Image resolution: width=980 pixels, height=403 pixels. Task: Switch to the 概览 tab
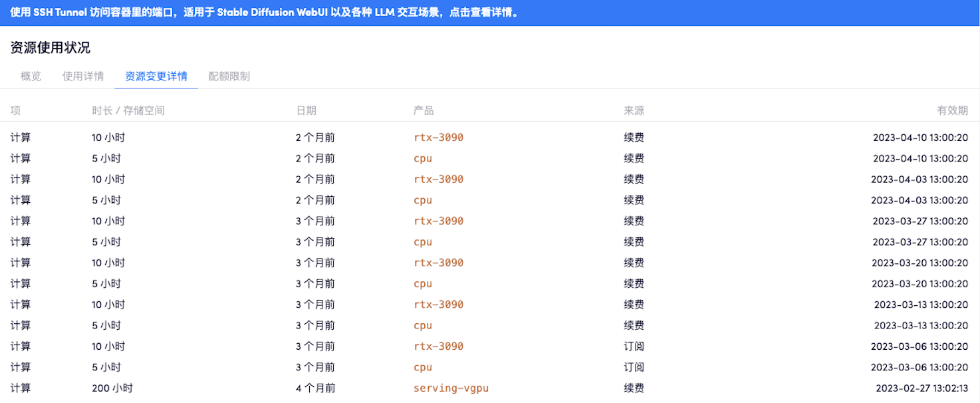(x=30, y=76)
